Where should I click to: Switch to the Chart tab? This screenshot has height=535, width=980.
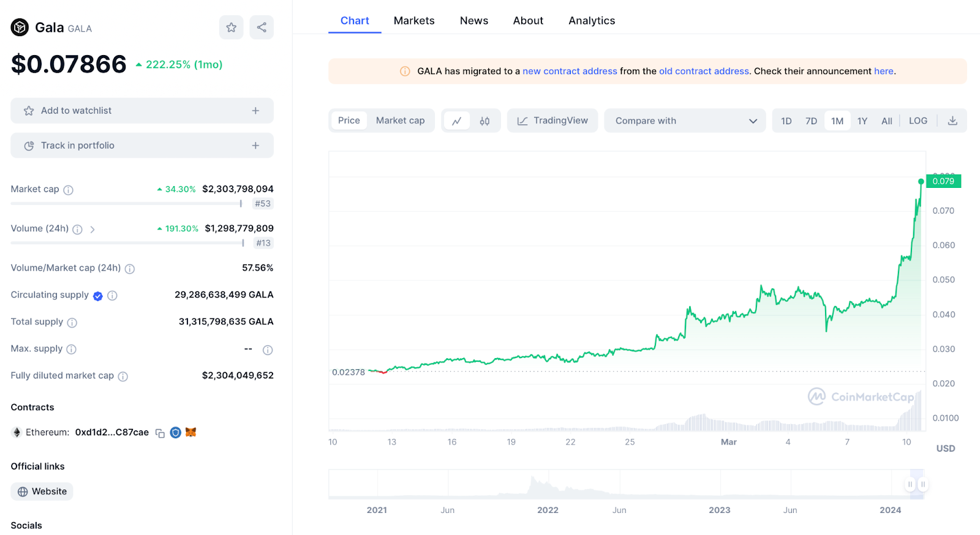pos(355,21)
